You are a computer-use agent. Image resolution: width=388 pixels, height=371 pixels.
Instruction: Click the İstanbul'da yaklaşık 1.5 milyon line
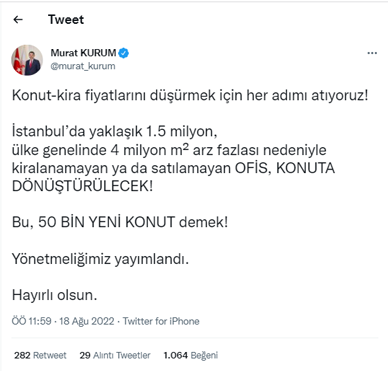(x=114, y=132)
